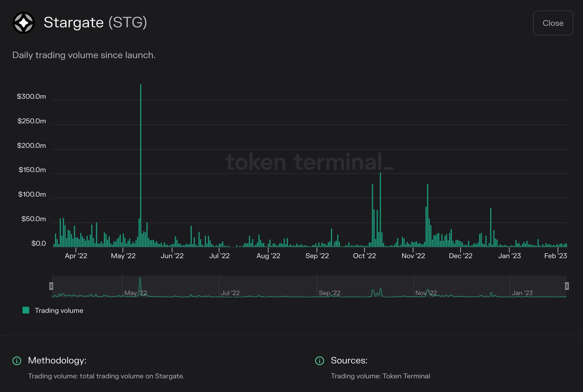Screen dimensions: 583x392
Task: Click the Trading volume legend label
Action: pyautogui.click(x=59, y=310)
